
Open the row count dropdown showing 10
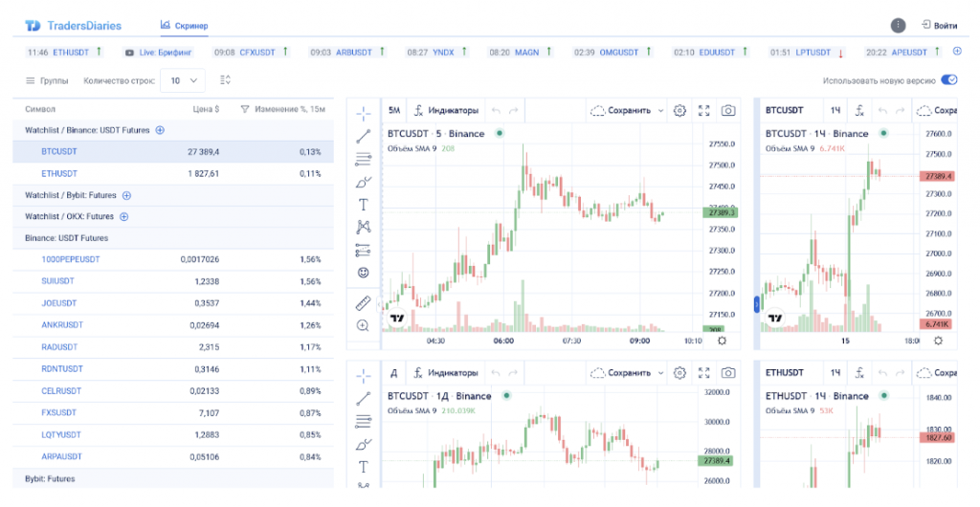[x=183, y=80]
